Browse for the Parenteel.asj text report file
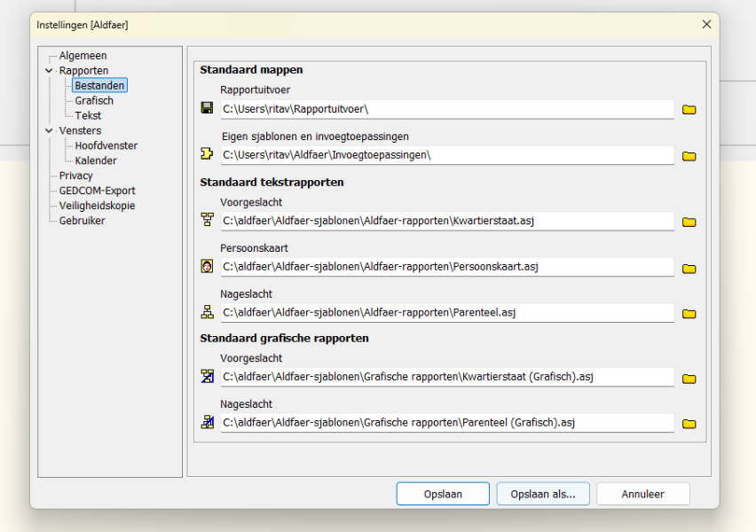 (689, 313)
